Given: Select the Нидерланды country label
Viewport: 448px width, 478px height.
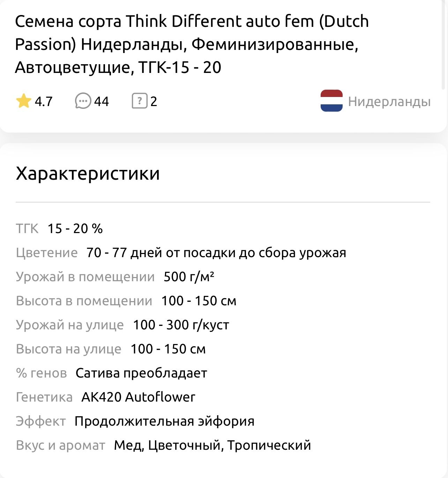Looking at the screenshot, I should [x=389, y=102].
